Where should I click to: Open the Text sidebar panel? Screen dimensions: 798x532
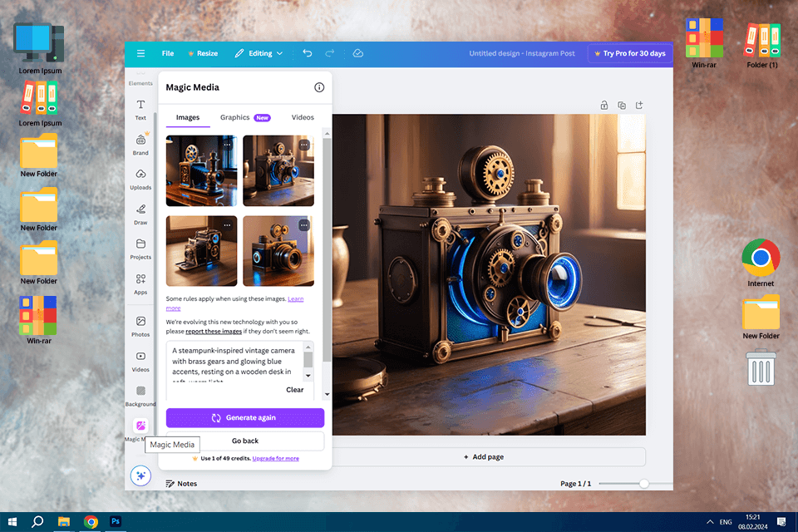tap(140, 110)
